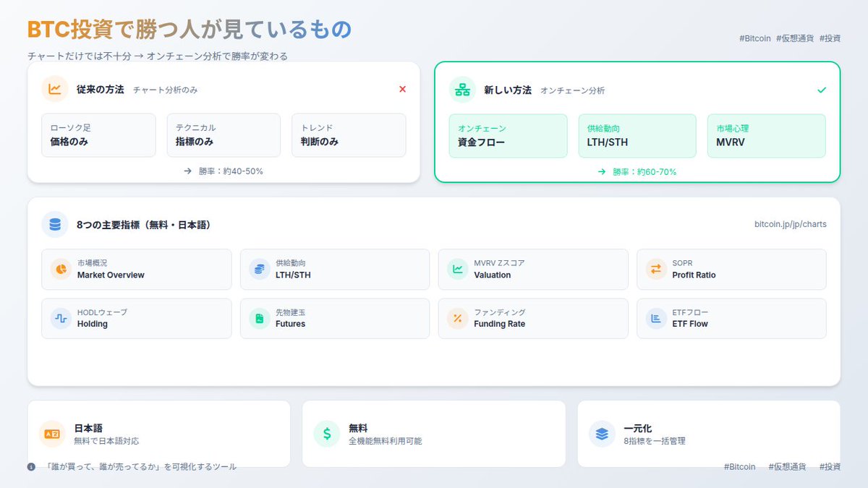The image size is (868, 488).
Task: Click the 従来の方法 heading text
Action: coord(101,90)
